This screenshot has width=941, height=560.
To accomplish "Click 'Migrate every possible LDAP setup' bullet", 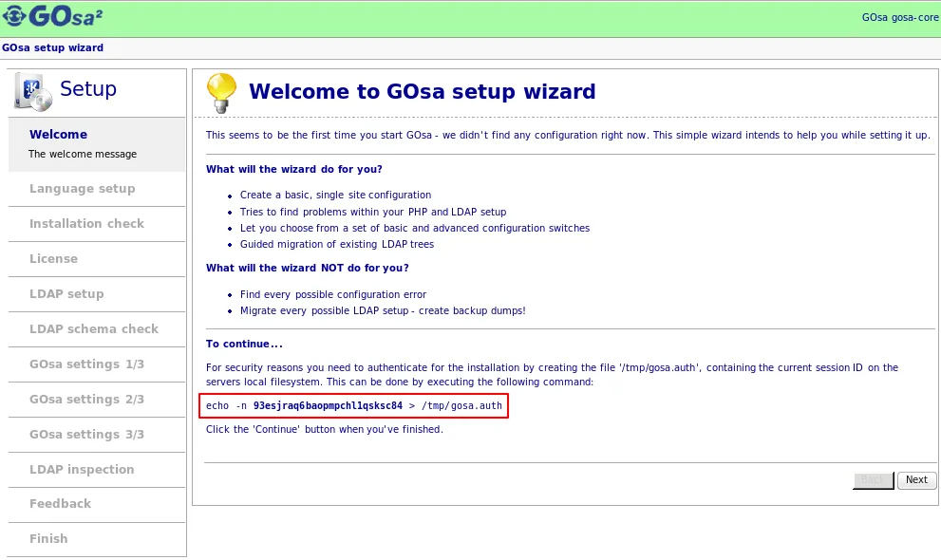I will [383, 310].
